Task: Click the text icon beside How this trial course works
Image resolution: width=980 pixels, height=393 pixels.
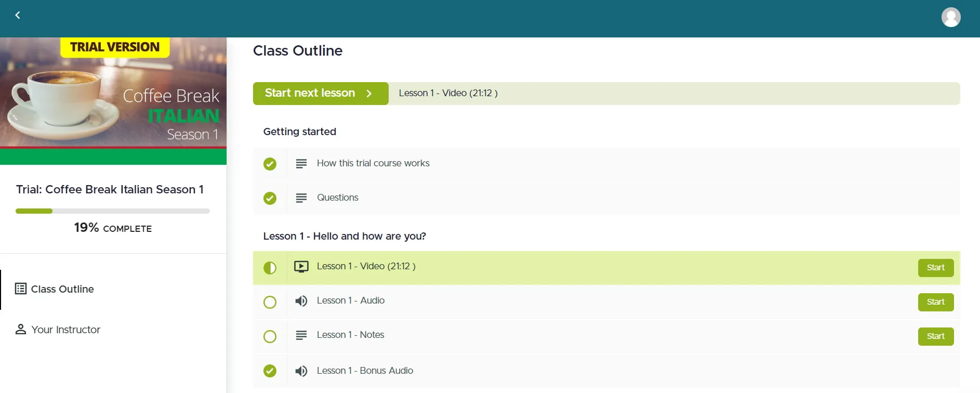Action: 301,164
